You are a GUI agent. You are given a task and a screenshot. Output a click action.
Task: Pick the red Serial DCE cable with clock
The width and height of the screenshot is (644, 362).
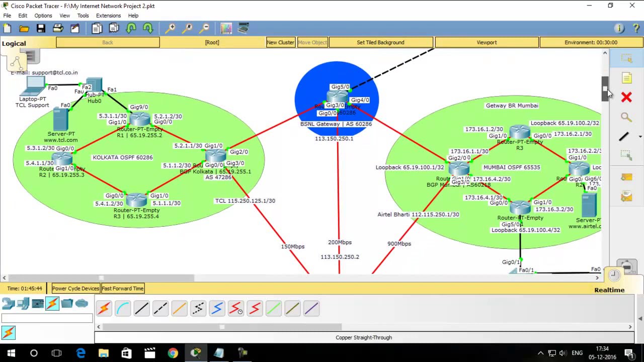[x=236, y=308]
